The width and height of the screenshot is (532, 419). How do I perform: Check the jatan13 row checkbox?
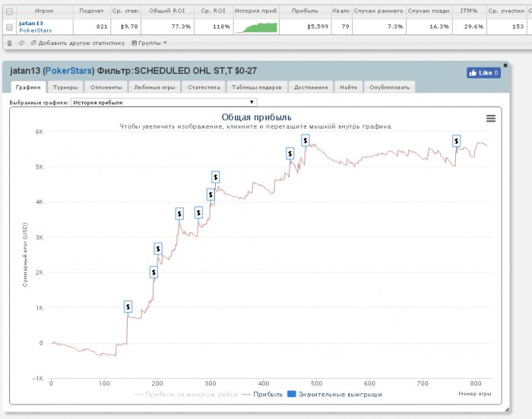(9, 27)
